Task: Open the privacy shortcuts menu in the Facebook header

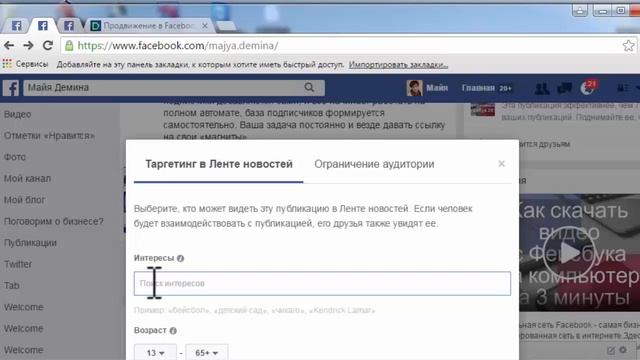Action: pos(623,88)
